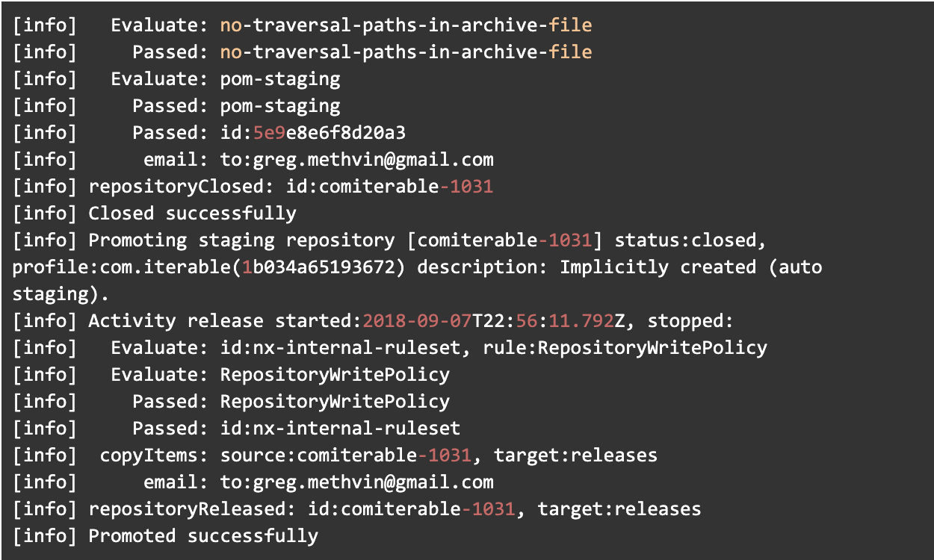The height and width of the screenshot is (560, 934).
Task: Click the "Evaluate: pom-staging" log line
Action: click(226, 79)
